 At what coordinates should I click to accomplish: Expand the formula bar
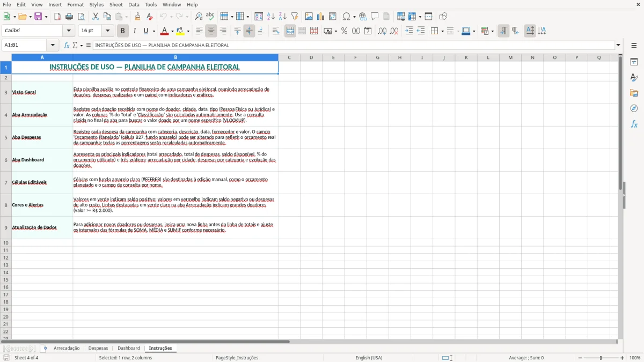[x=618, y=45]
